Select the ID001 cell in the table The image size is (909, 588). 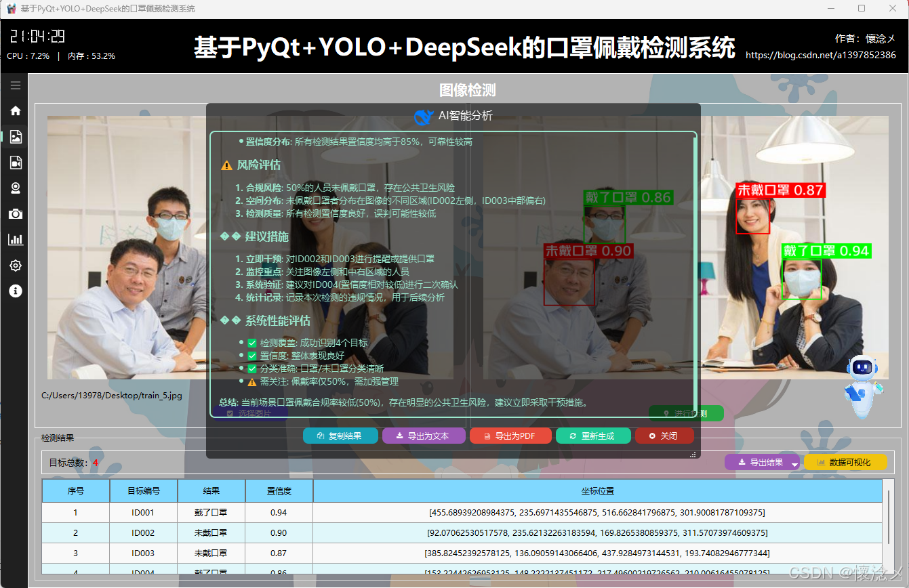(144, 513)
